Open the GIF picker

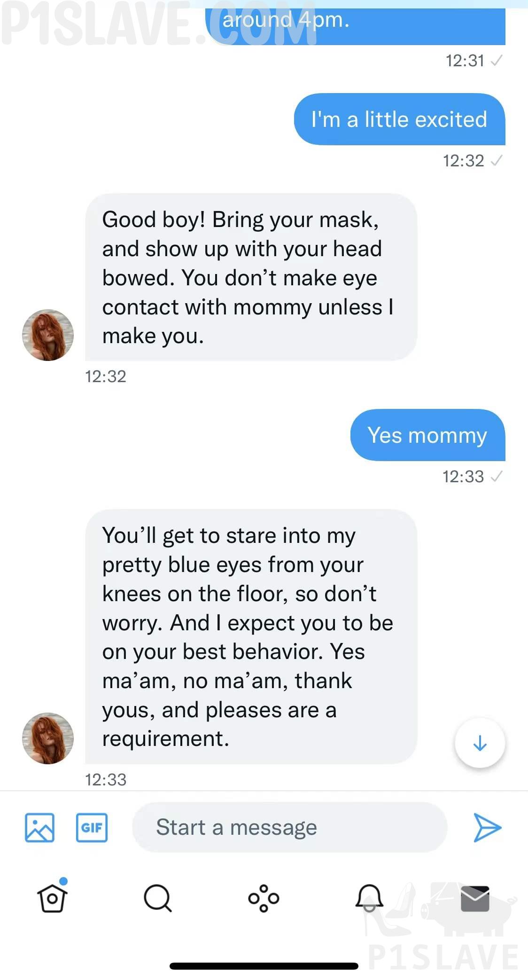[92, 827]
